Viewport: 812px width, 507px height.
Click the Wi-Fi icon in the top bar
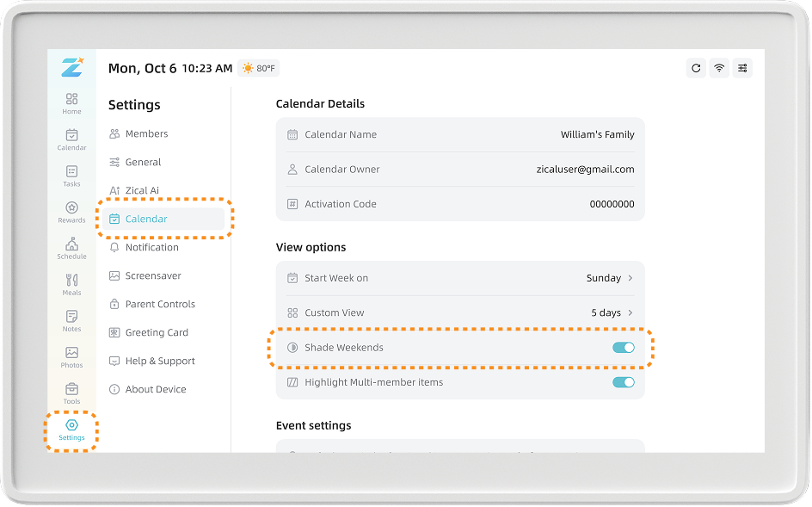click(x=719, y=68)
